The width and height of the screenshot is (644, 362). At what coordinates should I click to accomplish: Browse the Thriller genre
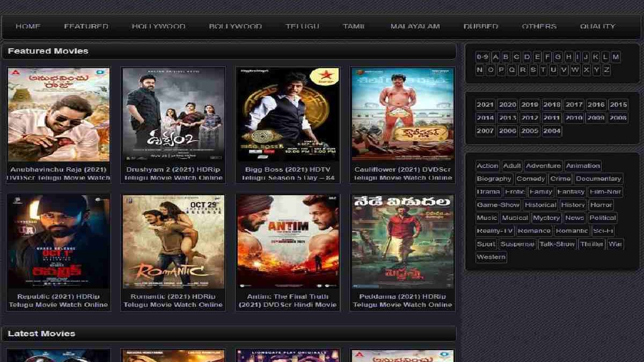pos(592,244)
